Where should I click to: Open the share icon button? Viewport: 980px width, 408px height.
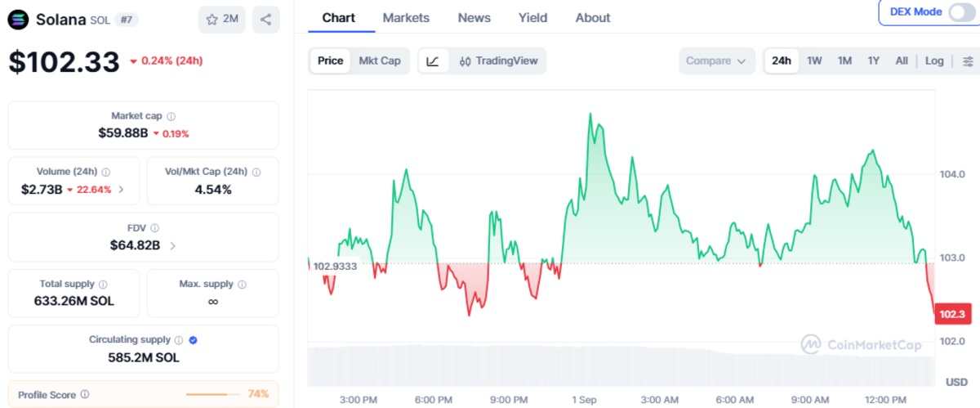tap(266, 19)
